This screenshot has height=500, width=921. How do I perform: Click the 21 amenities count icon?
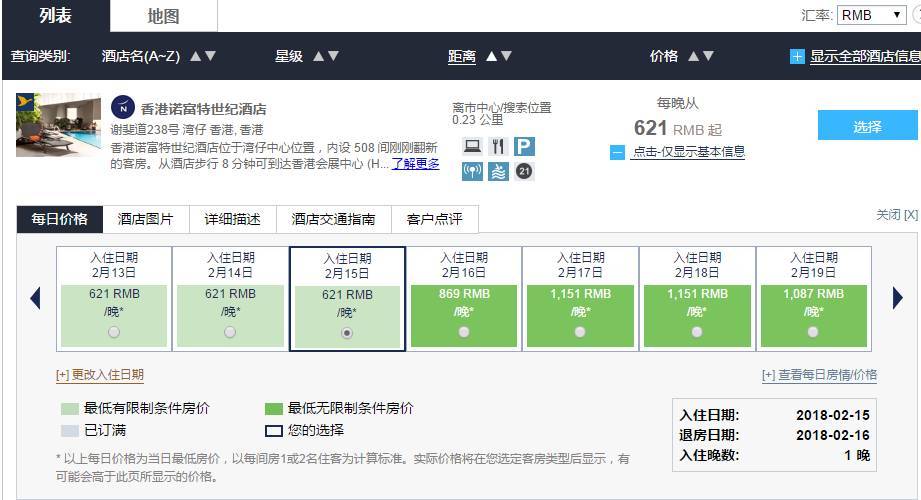point(524,172)
